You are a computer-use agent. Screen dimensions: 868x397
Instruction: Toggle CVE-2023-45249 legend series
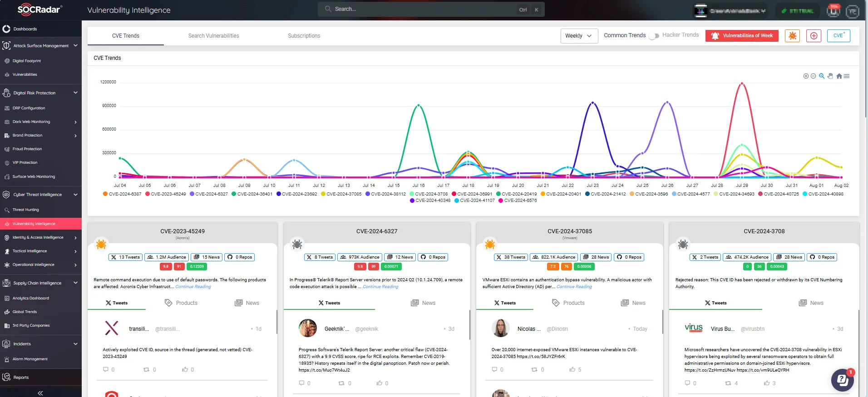(x=165, y=194)
